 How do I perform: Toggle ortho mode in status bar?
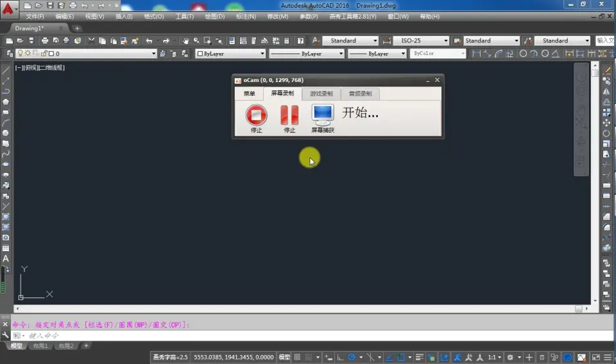[340, 358]
